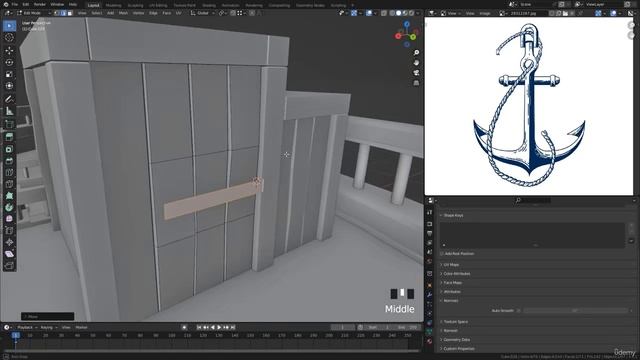Collapse the Shape Keys panel
Screen dimensions: 640x360
click(x=453, y=215)
